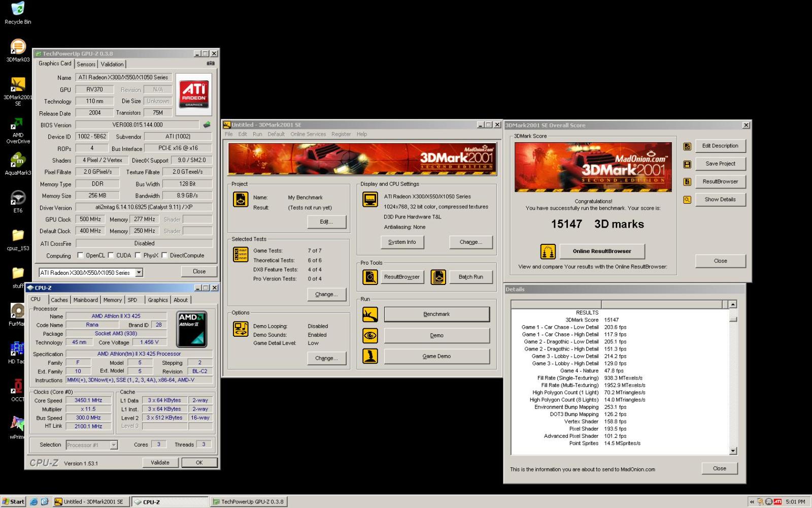The height and width of the screenshot is (508, 812).
Task: Click the ATI tray icon in system tray
Action: point(777,502)
